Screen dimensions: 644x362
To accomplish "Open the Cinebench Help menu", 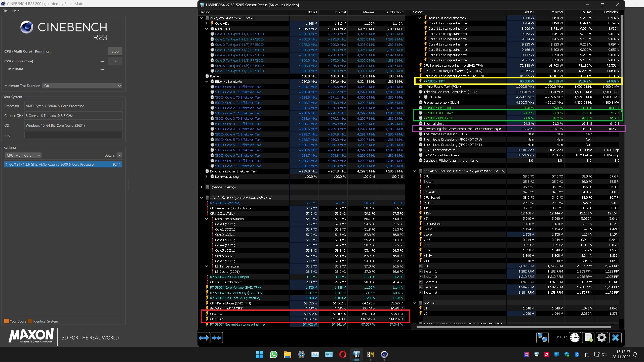I will [x=16, y=11].
